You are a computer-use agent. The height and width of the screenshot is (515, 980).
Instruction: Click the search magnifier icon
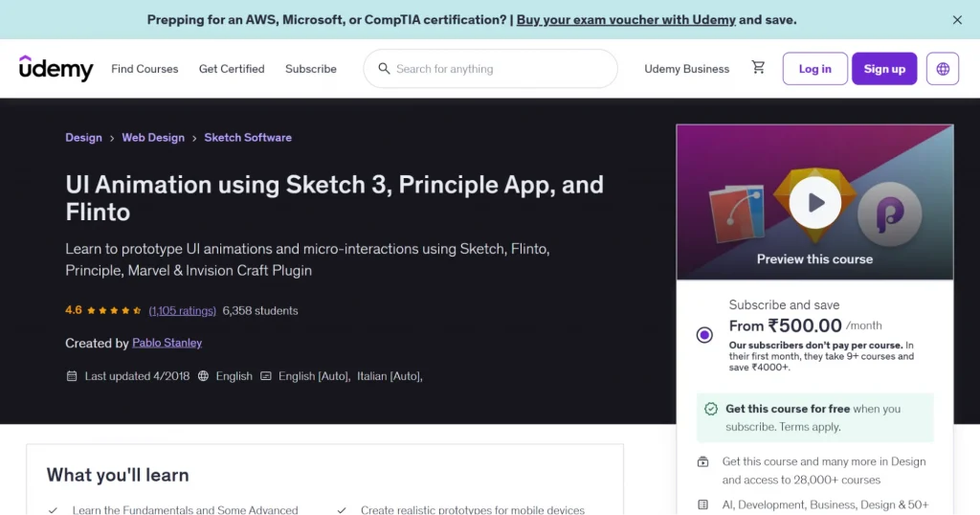pos(384,68)
